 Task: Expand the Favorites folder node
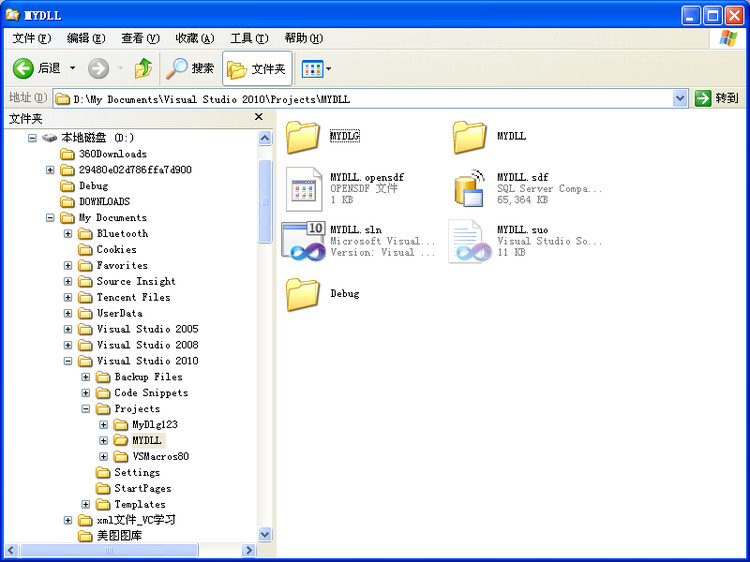[x=68, y=265]
